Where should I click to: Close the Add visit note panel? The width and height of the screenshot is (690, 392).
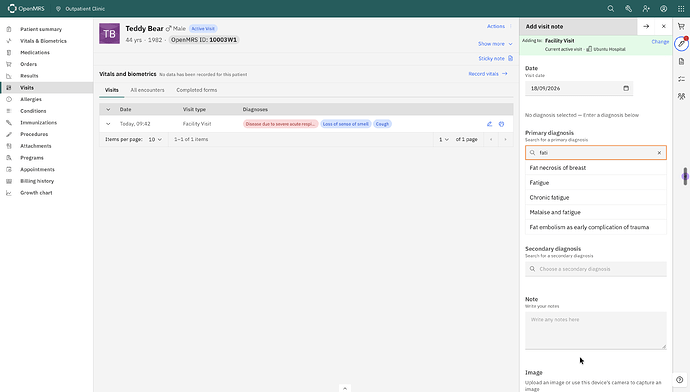[664, 26]
